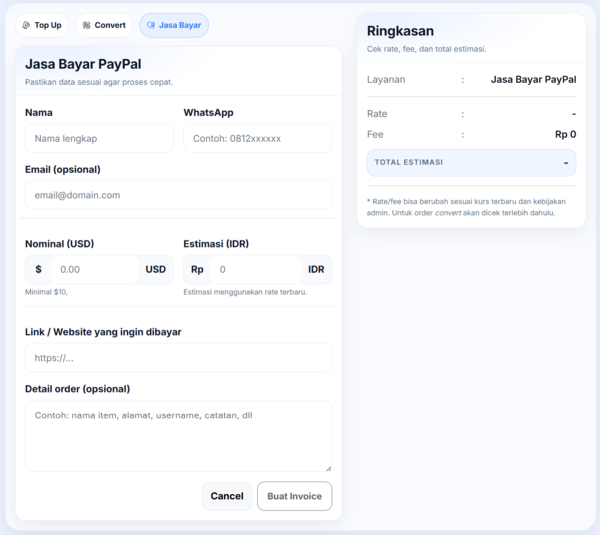Click 'Cek rate, fee, dan total estimasi.' text

427,49
